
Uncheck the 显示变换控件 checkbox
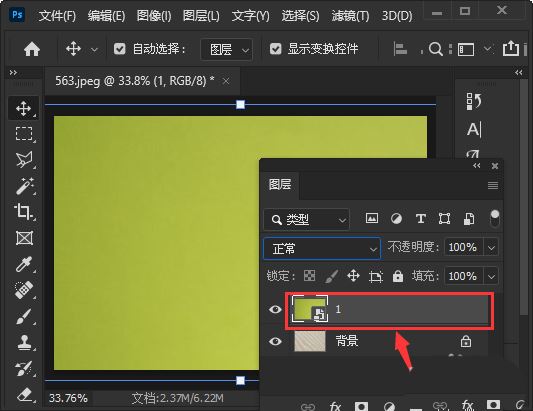tap(275, 49)
